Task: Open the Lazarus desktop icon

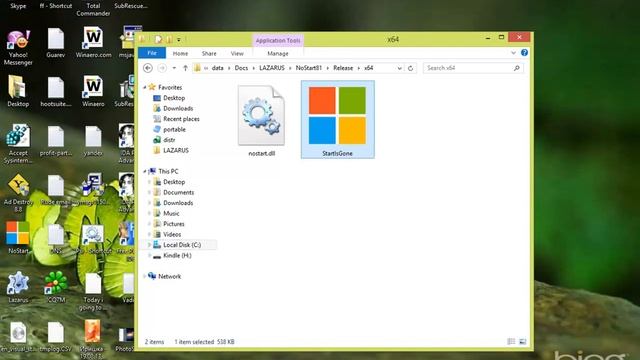Action: tap(18, 287)
